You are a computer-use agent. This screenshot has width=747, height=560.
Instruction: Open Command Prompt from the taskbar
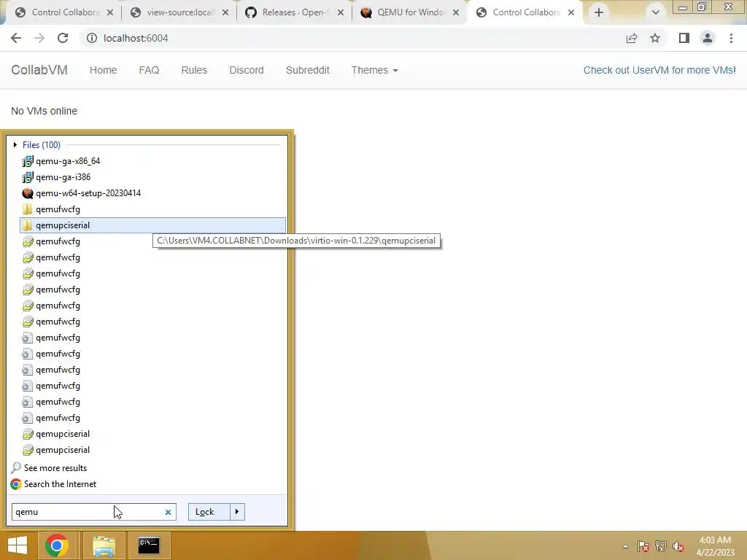point(149,545)
